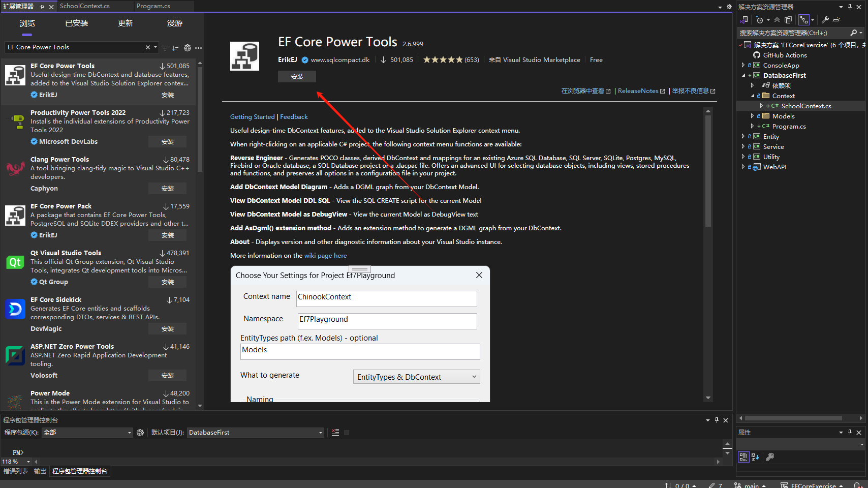
Task: Open the www.sqlcompact.dk publisher link
Action: click(x=340, y=60)
